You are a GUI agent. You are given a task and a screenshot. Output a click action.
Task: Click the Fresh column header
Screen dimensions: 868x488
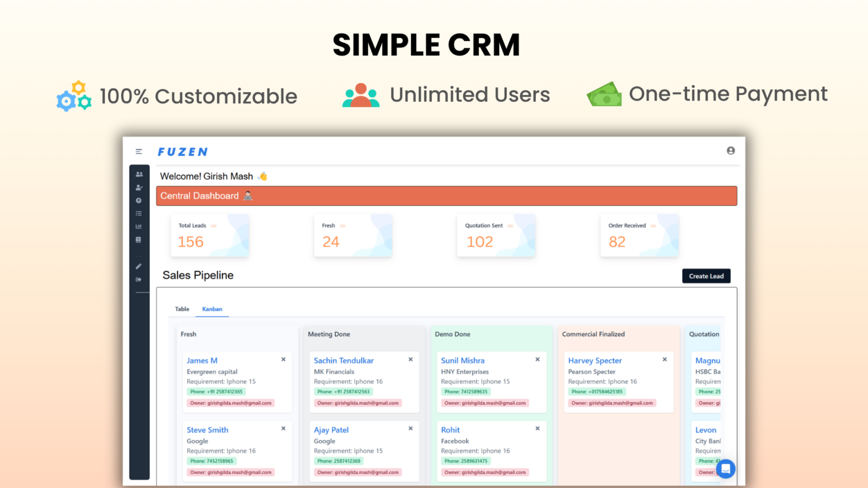click(189, 334)
